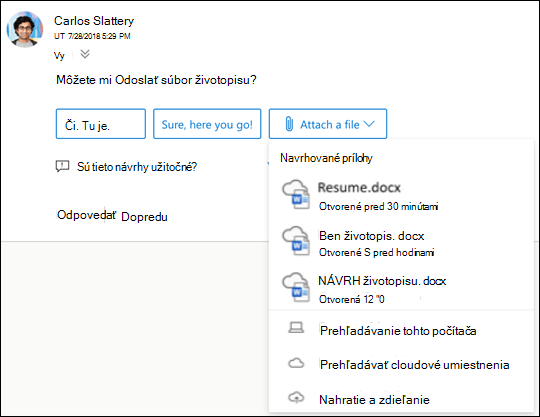Click Dopredu to forward the message

pyautogui.click(x=144, y=217)
